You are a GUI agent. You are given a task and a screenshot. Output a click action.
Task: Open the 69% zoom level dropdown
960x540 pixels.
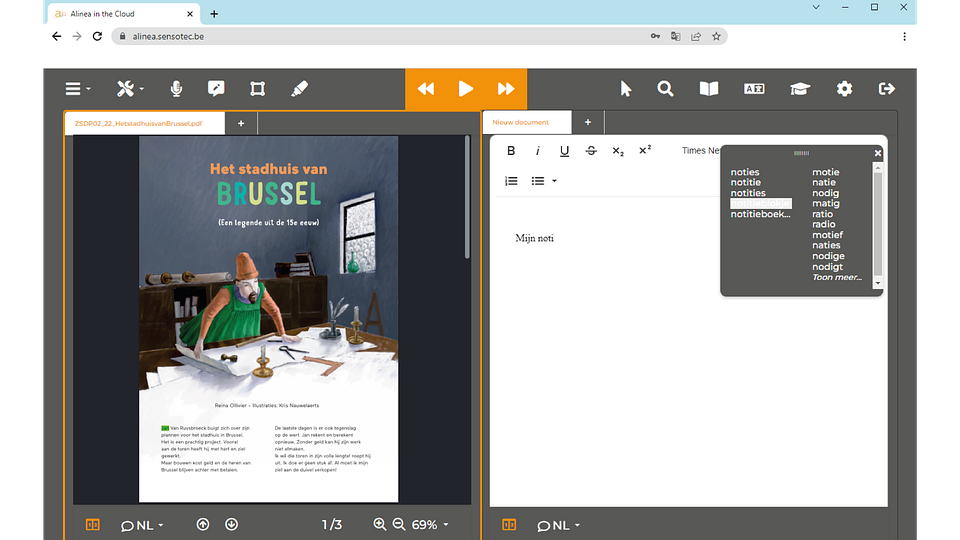431,525
